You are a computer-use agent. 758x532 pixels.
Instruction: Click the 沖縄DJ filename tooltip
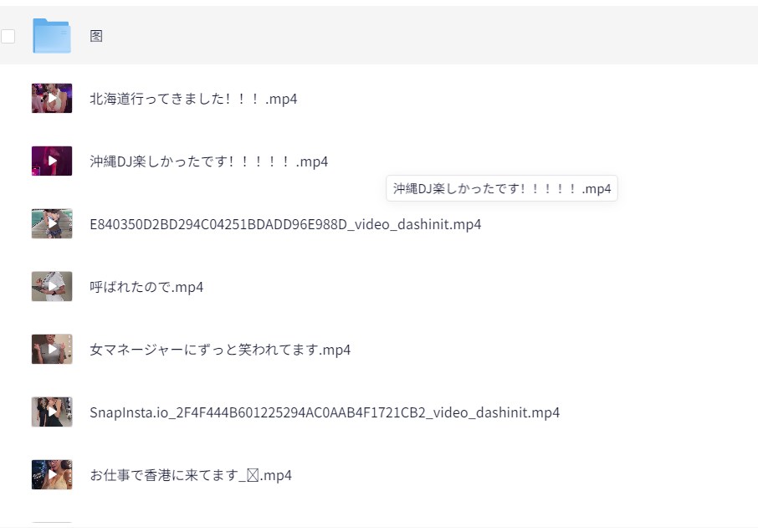coord(502,188)
